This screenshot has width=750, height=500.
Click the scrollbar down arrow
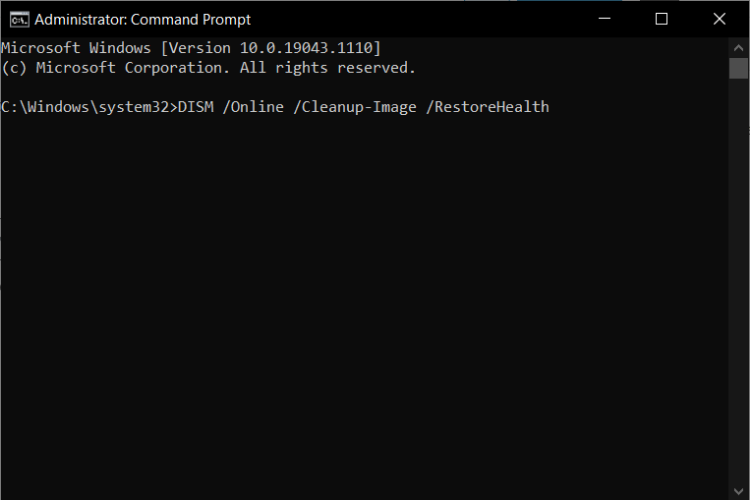click(739, 491)
